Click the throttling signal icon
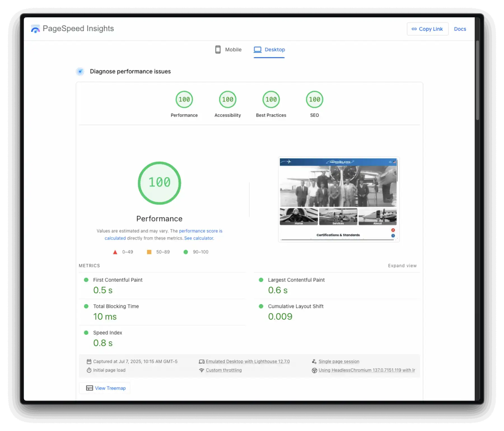This screenshot has height=431, width=504. [202, 370]
